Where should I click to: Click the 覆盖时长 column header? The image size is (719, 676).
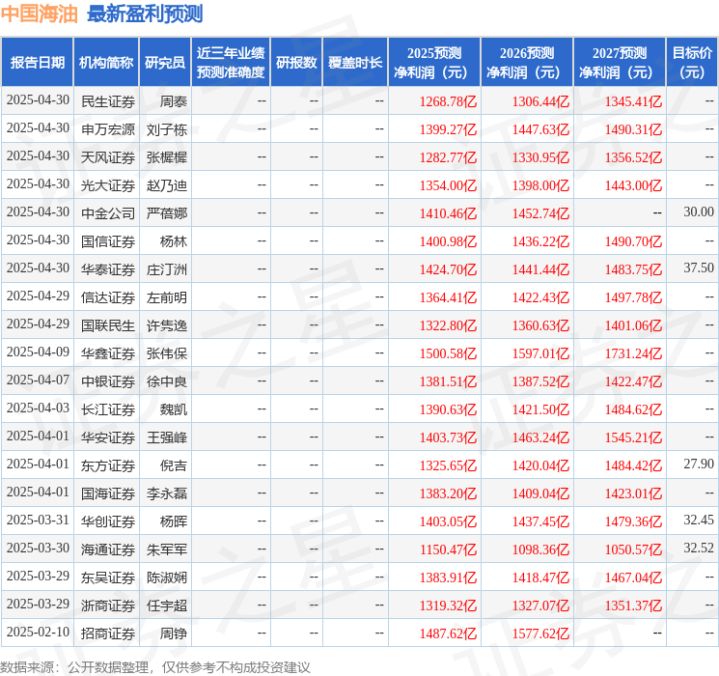355,62
